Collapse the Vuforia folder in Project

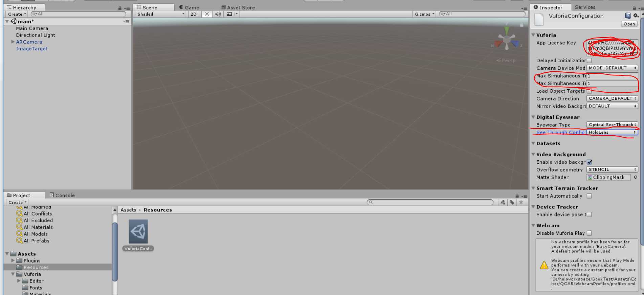point(13,274)
